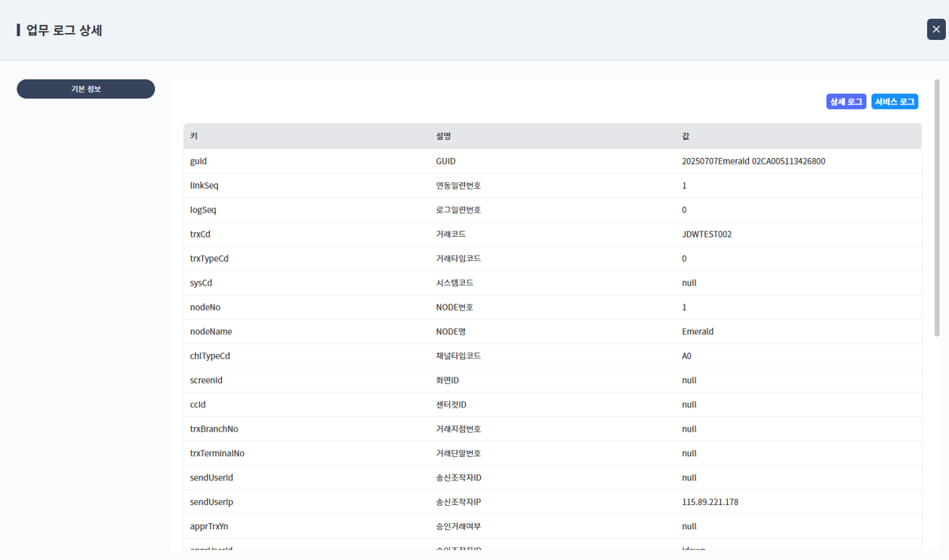Select the chlTypeCd key cell
Screen dimensions: 949x560
210,356
